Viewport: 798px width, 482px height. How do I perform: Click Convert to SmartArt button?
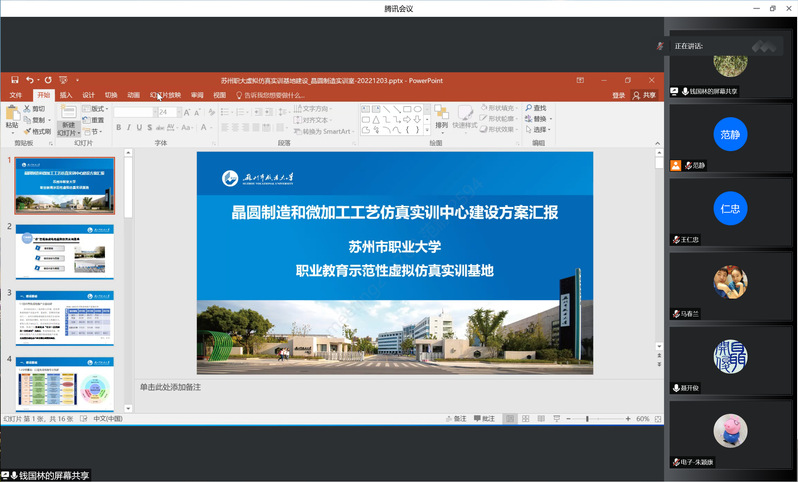tap(324, 131)
